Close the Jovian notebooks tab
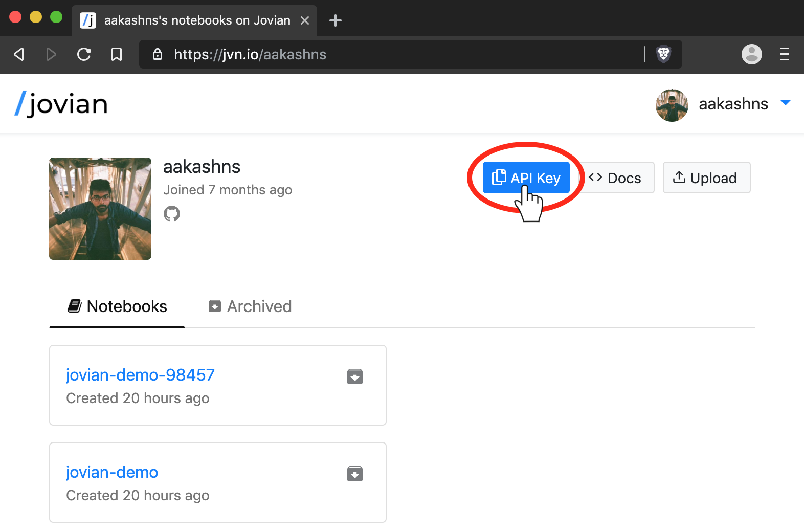The width and height of the screenshot is (804, 532). 305,20
